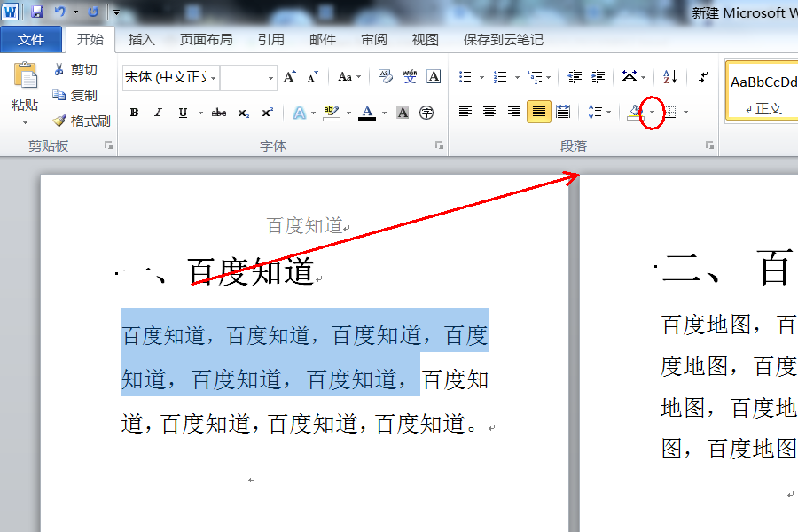
Task: Click Clear Formatting eraser icon
Action: 386,77
